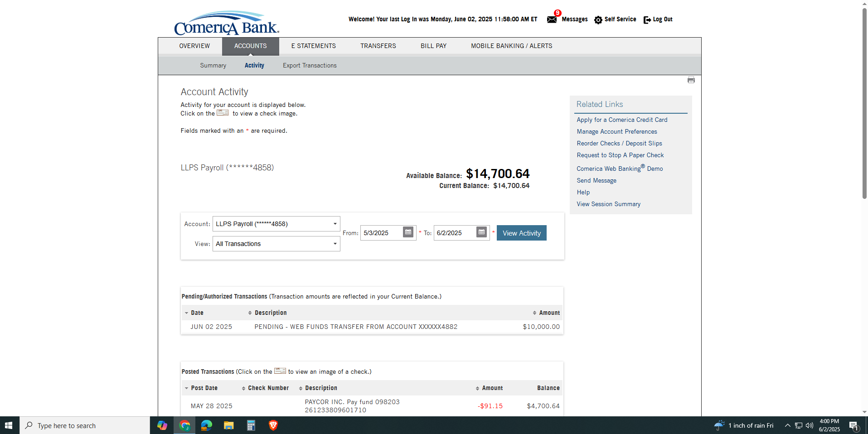Click the Log Out icon
The width and height of the screenshot is (868, 434).
coord(647,20)
